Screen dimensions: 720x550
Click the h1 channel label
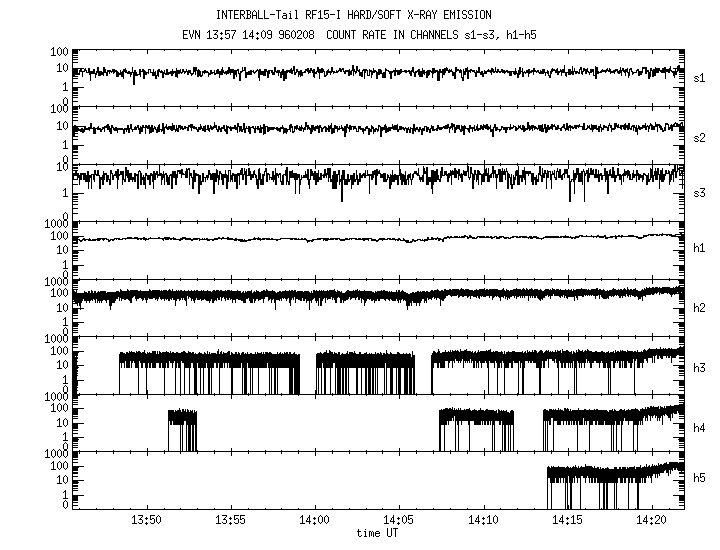tap(699, 248)
